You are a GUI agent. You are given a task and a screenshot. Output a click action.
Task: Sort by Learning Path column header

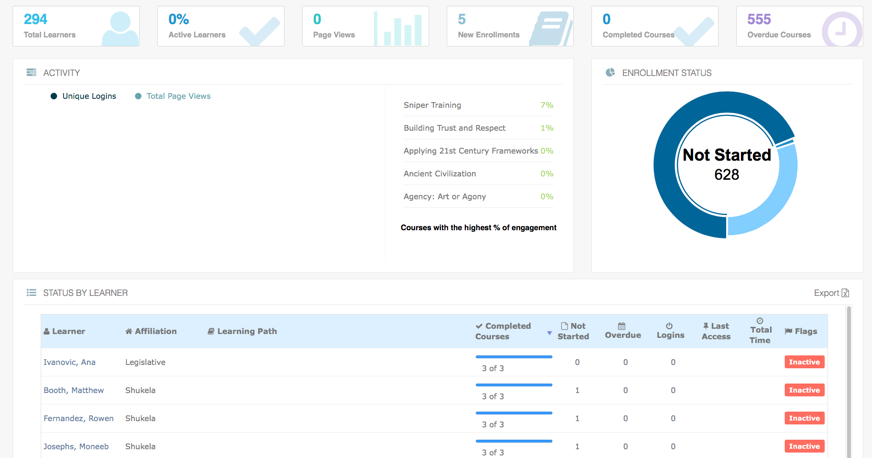[x=242, y=331]
